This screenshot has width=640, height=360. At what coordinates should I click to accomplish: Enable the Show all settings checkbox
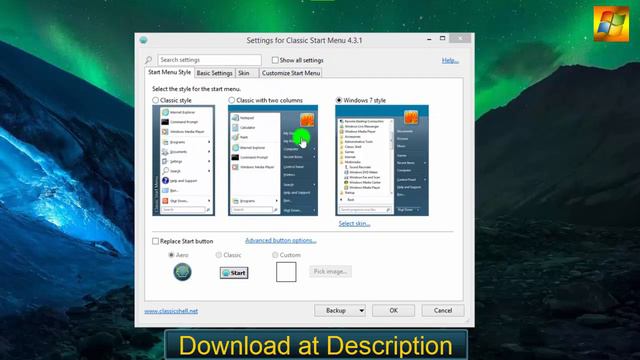tap(275, 60)
